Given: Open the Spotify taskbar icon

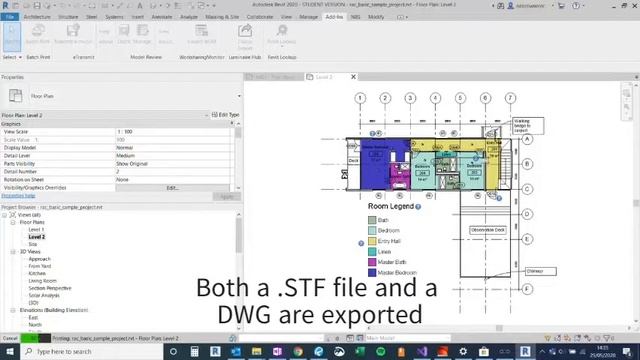Looking at the screenshot, I should pyautogui.click(x=381, y=351).
